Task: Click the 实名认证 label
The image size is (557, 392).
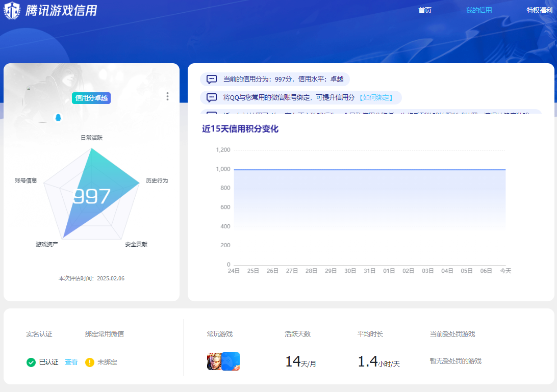Action: (39, 334)
